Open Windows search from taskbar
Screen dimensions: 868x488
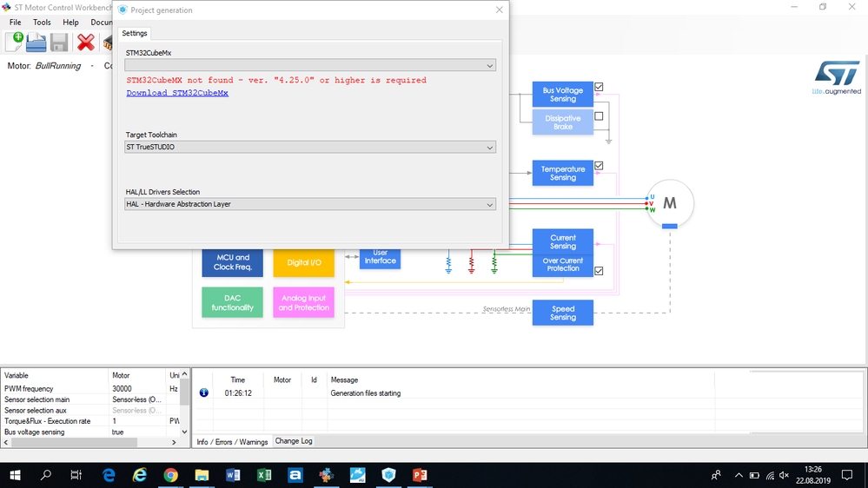click(x=46, y=475)
